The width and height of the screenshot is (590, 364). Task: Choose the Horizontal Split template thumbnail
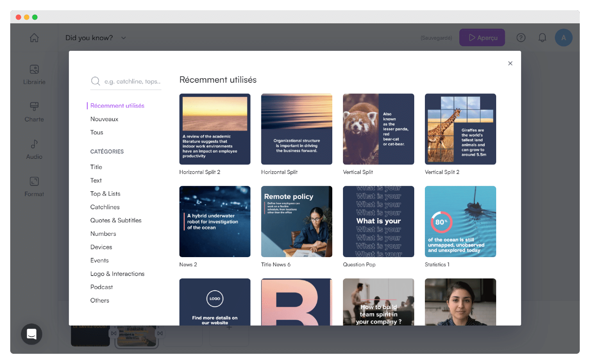[x=297, y=129]
